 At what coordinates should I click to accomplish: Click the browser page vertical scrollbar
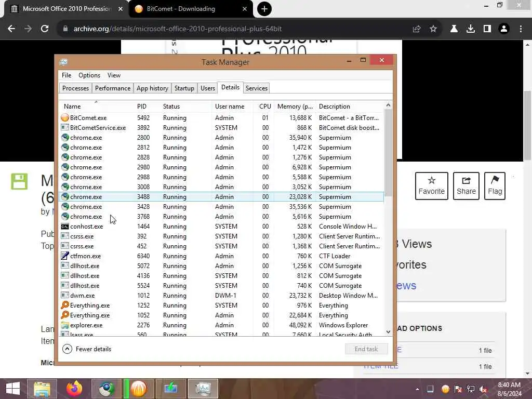(527, 126)
